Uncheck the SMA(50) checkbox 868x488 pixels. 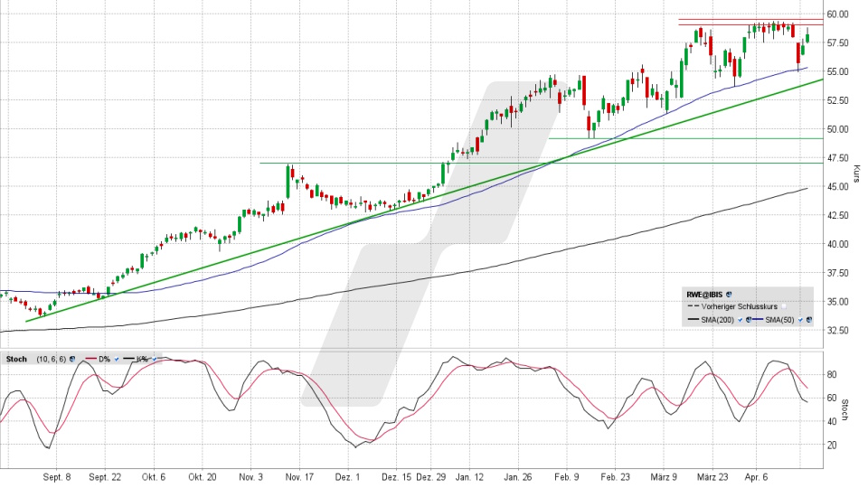(x=800, y=320)
